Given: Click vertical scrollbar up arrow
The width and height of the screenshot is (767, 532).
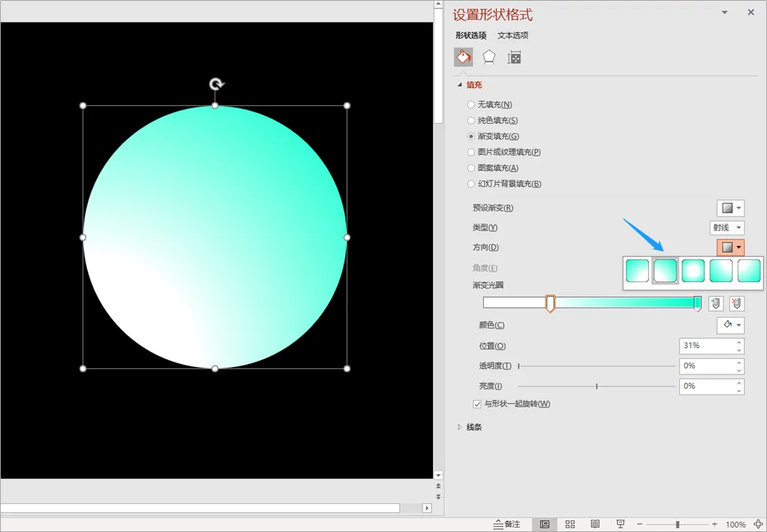Looking at the screenshot, I should 438,4.
